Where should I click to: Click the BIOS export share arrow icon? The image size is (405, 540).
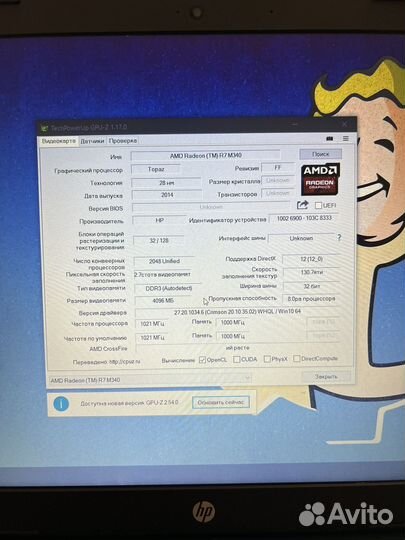point(302,205)
